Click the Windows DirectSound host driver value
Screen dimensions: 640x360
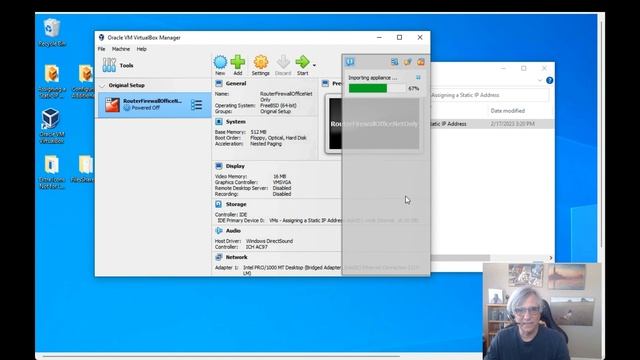(269, 241)
